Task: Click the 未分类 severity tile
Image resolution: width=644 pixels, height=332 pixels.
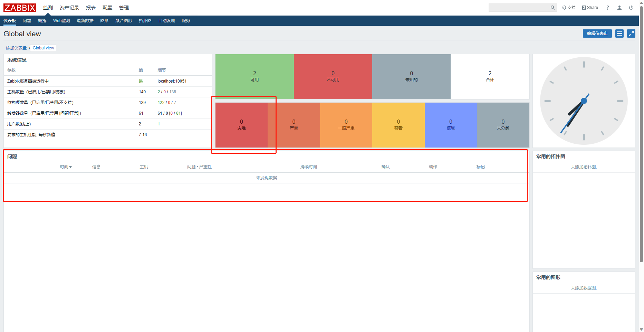Action: [x=503, y=125]
